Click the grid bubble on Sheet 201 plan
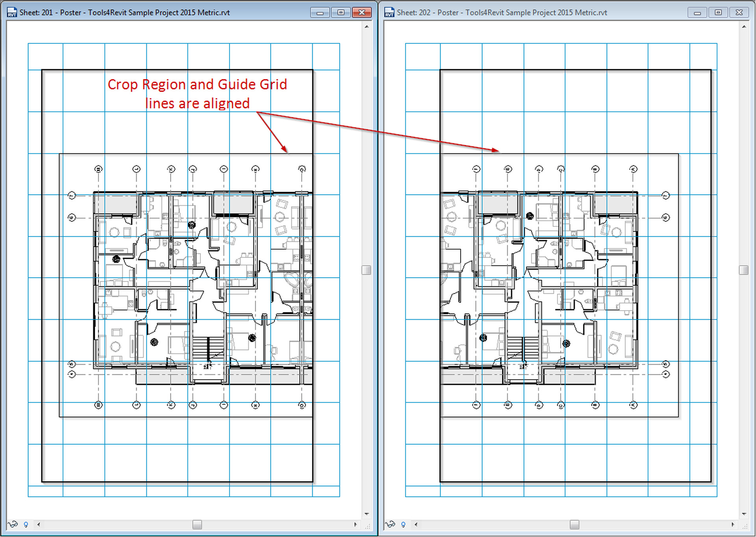The width and height of the screenshot is (756, 537). [x=98, y=169]
